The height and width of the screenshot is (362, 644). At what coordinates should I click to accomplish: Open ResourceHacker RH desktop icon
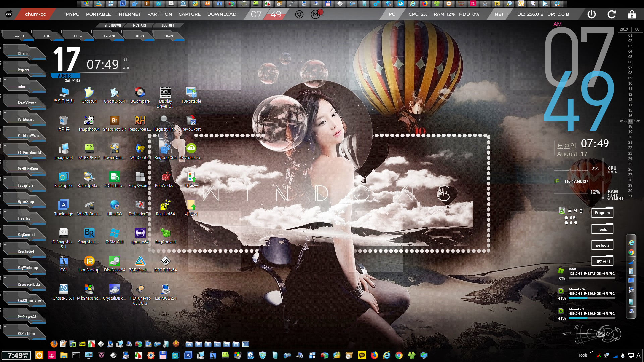click(x=140, y=123)
